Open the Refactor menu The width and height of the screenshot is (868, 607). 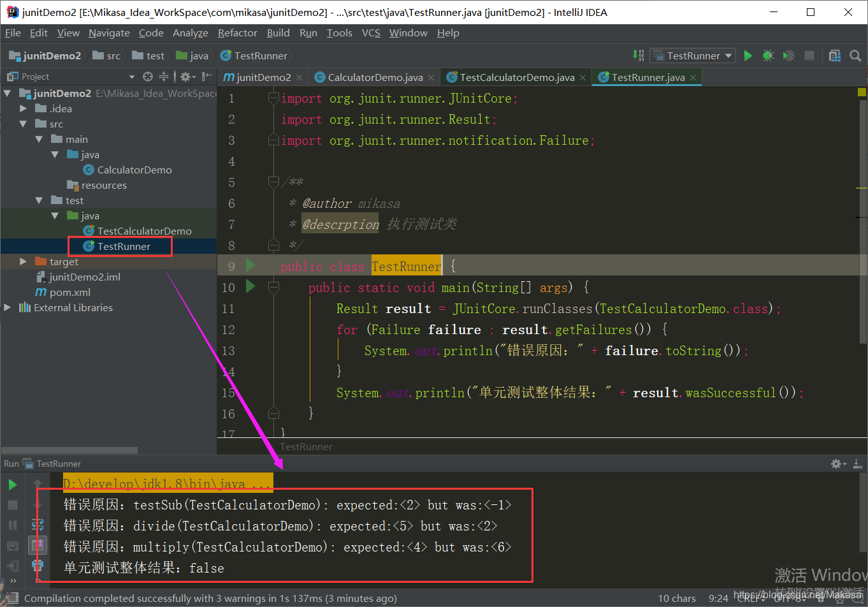click(x=237, y=33)
